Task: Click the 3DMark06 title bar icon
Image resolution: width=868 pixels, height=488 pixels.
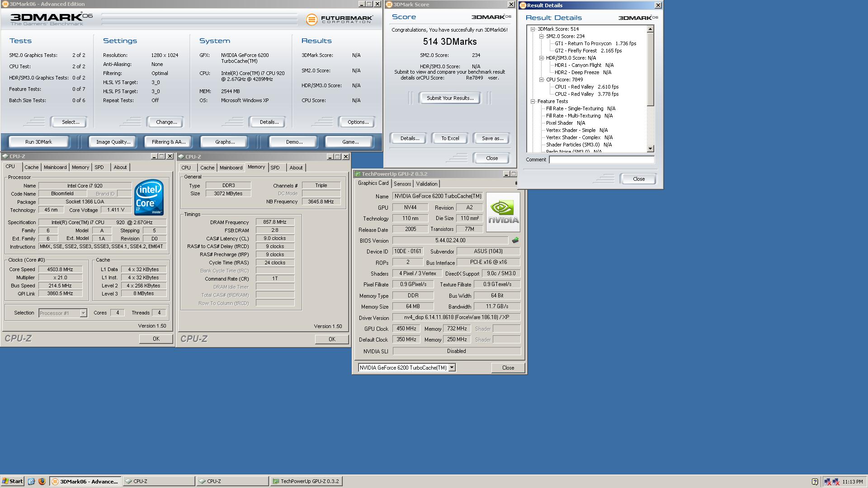Action: point(5,4)
